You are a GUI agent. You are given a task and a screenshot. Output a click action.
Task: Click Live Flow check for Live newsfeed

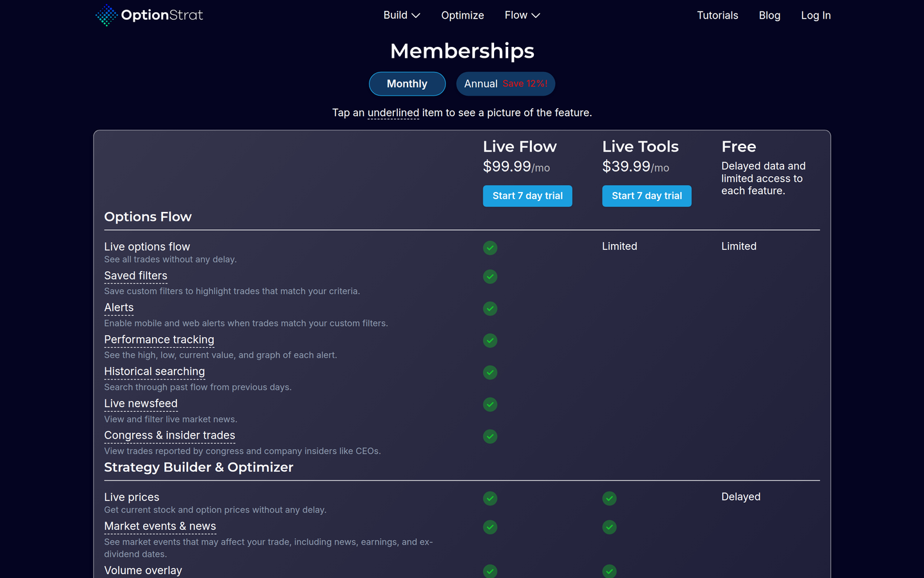point(490,405)
